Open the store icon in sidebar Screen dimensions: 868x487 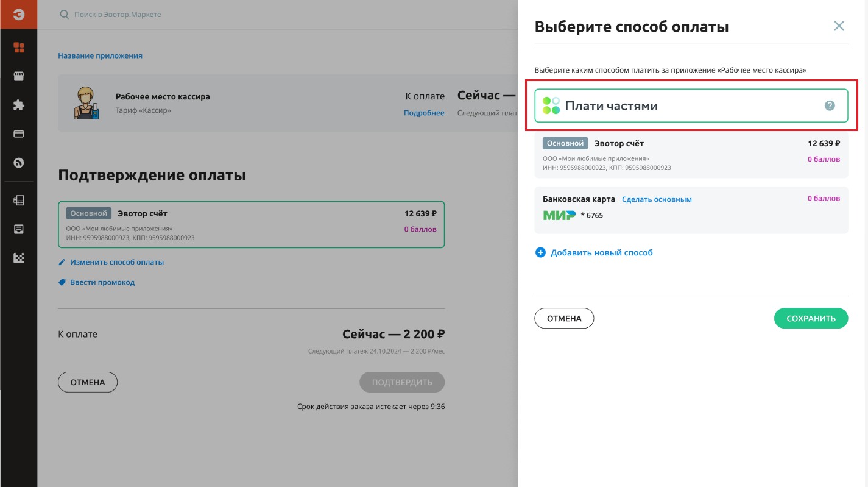(x=19, y=76)
